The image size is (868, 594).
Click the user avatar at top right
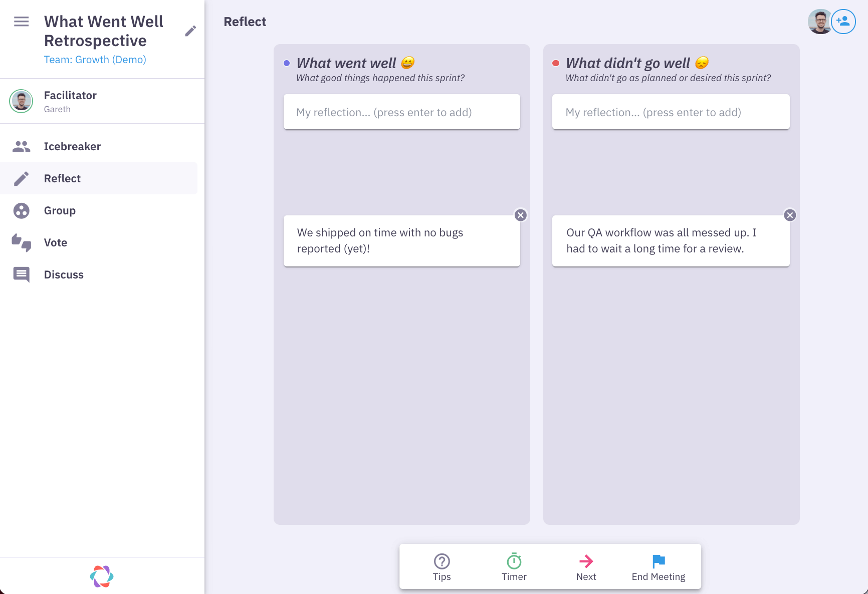[819, 22]
